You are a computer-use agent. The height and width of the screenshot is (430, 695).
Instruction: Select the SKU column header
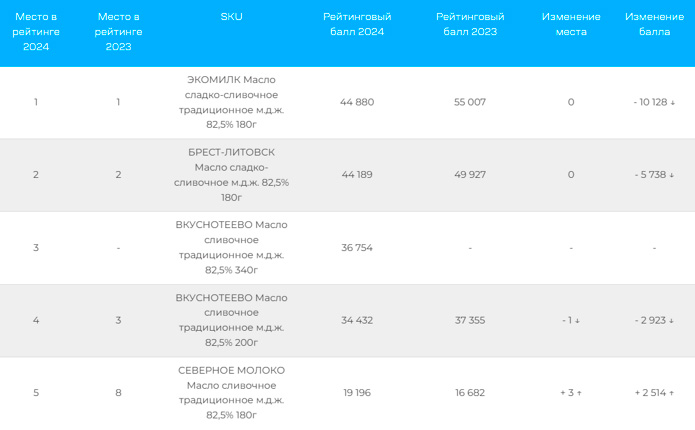pos(231,17)
